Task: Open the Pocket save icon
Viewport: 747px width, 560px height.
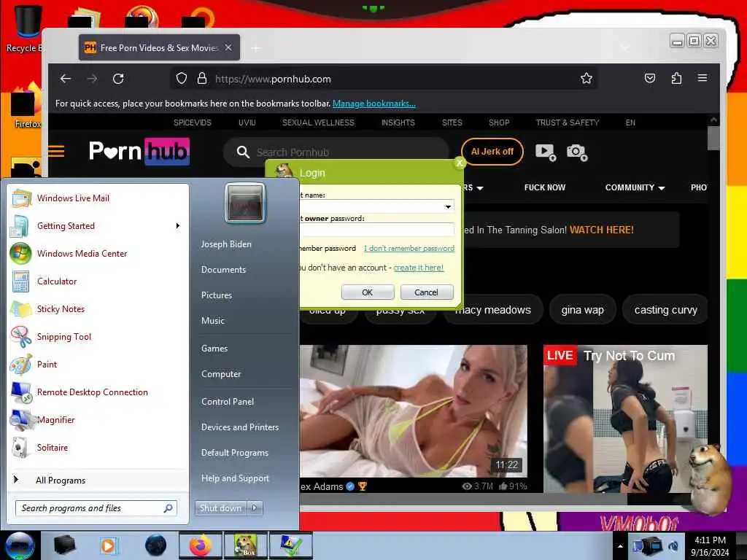Action: click(x=650, y=78)
